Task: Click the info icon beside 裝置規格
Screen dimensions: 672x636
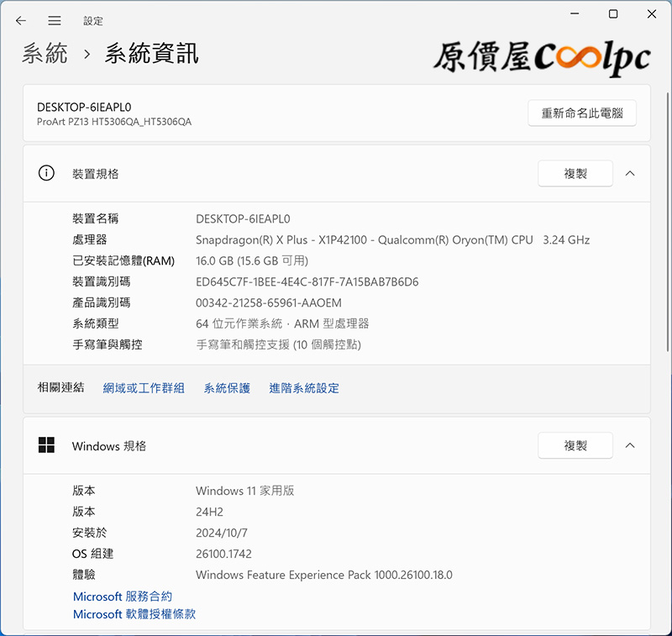Action: point(46,174)
